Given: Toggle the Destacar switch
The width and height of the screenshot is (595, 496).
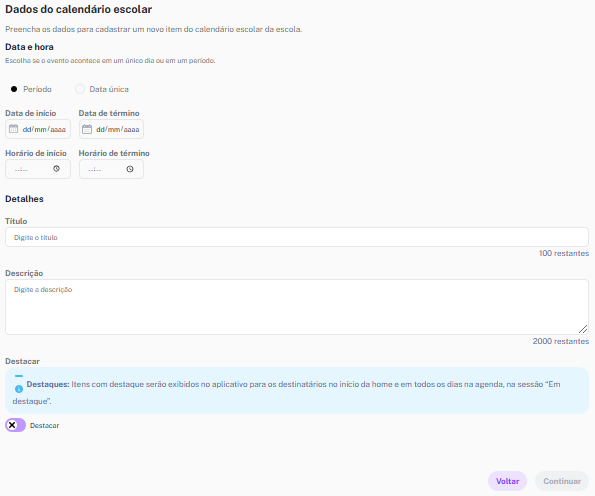Looking at the screenshot, I should tap(16, 425).
